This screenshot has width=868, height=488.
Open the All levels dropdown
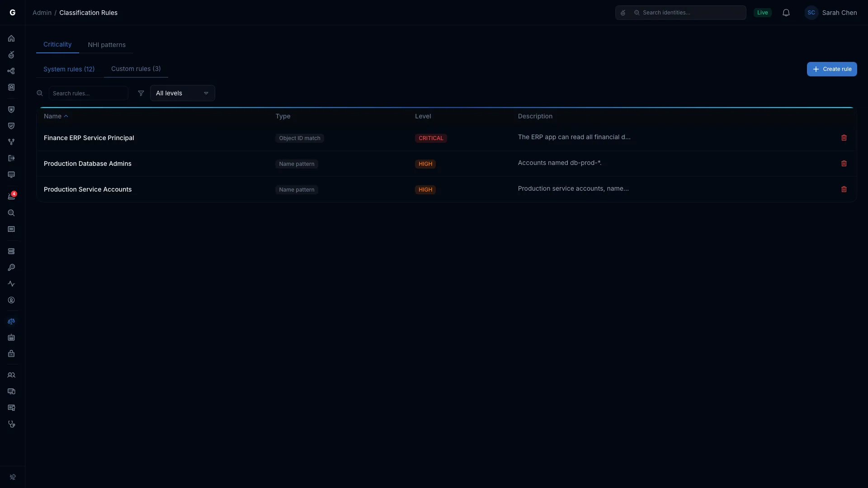pos(183,93)
